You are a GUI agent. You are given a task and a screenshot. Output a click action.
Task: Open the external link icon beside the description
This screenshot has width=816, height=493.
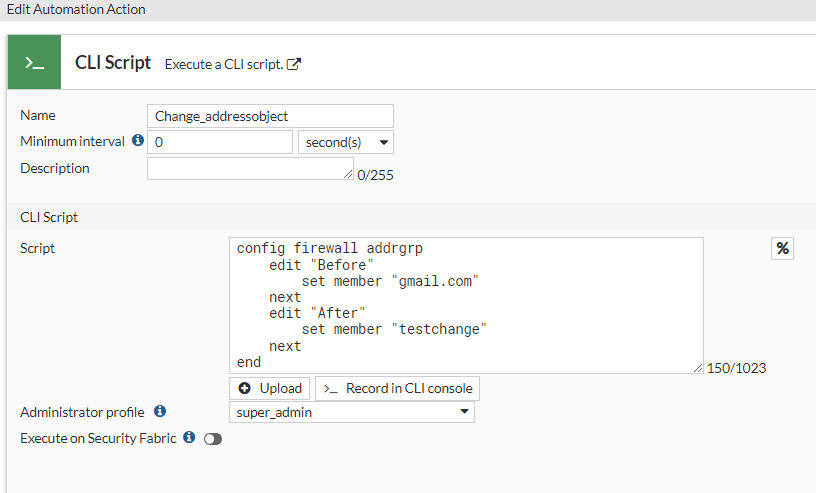click(294, 64)
